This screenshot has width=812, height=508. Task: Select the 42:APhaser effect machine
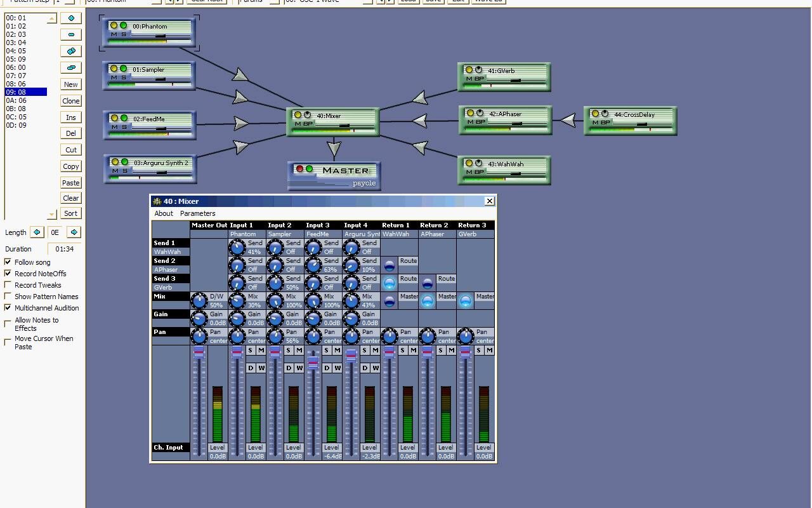pyautogui.click(x=506, y=120)
